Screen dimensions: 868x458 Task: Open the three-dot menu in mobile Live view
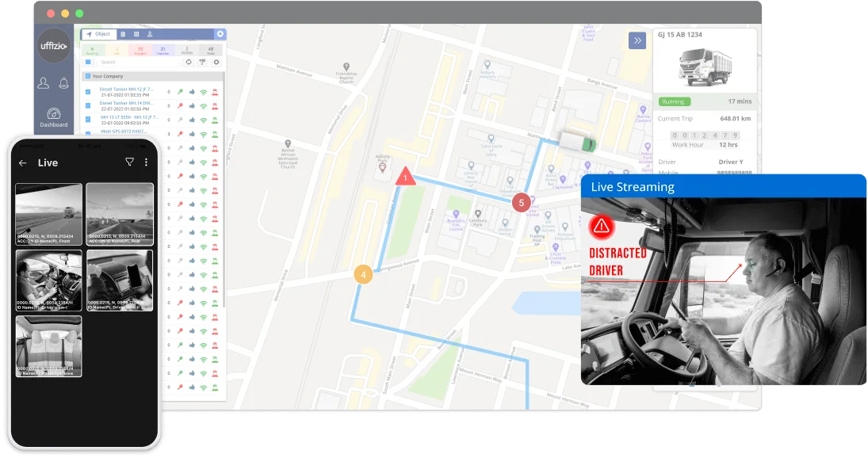147,162
